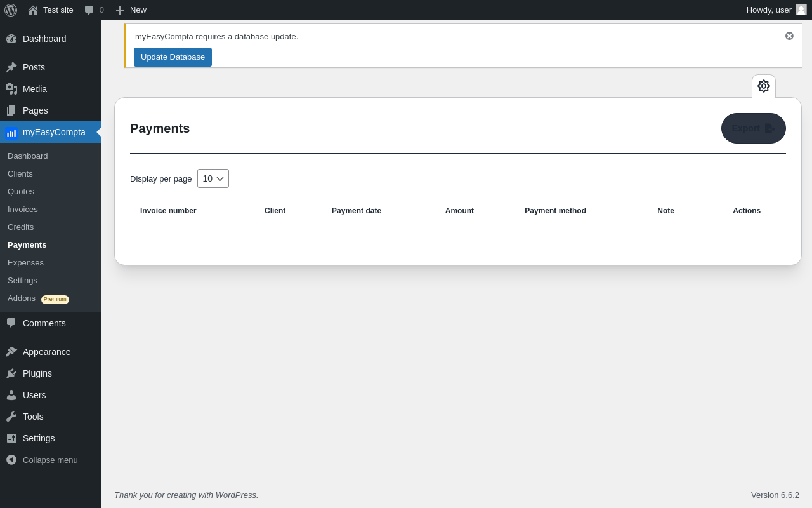Open the New content menu
Viewport: 812px width, 508px height.
pos(131,10)
